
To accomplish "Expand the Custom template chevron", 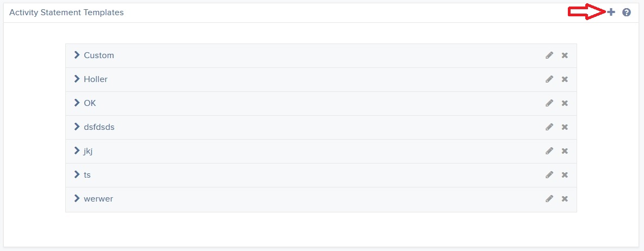I will tap(76, 55).
